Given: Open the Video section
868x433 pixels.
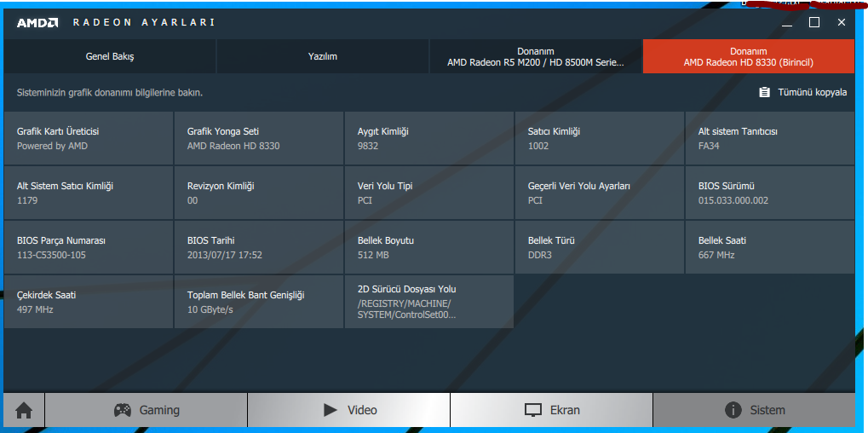Looking at the screenshot, I should coord(348,410).
